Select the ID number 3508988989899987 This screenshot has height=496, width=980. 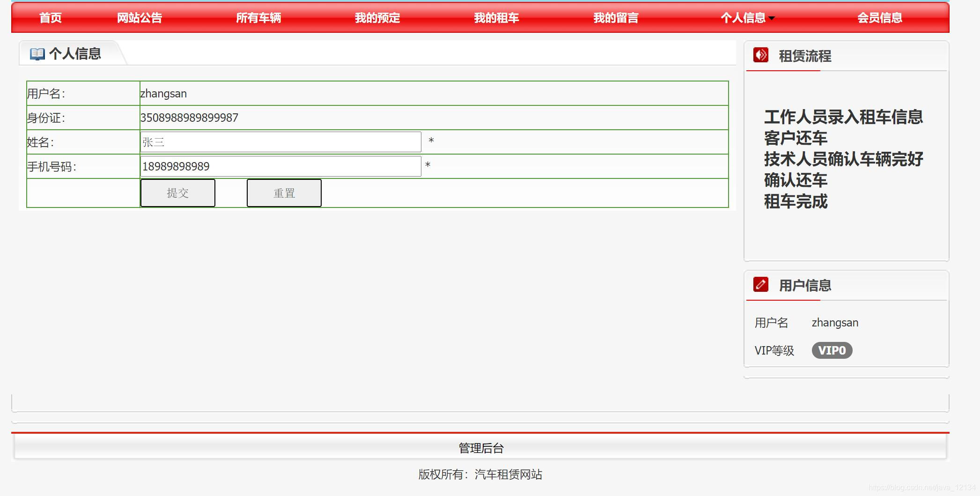pyautogui.click(x=189, y=118)
